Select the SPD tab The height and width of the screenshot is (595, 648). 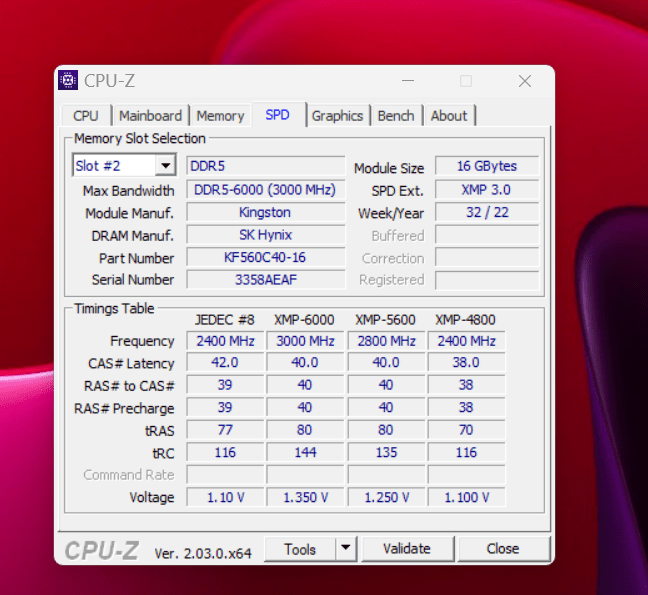(277, 114)
